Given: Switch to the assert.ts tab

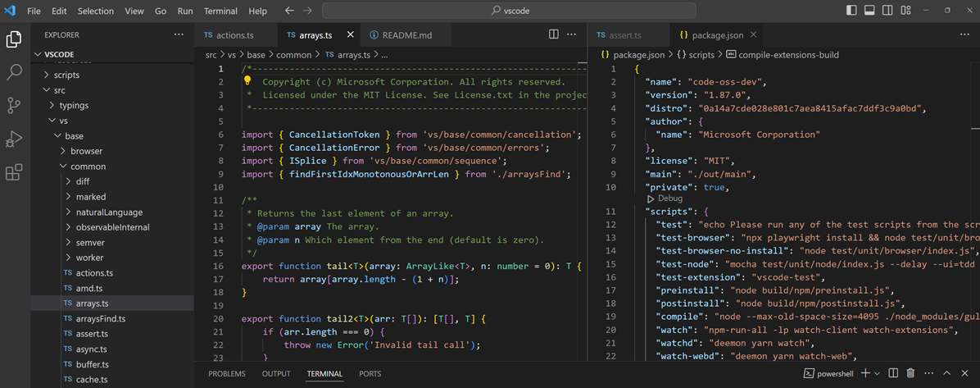Looking at the screenshot, I should (x=628, y=35).
